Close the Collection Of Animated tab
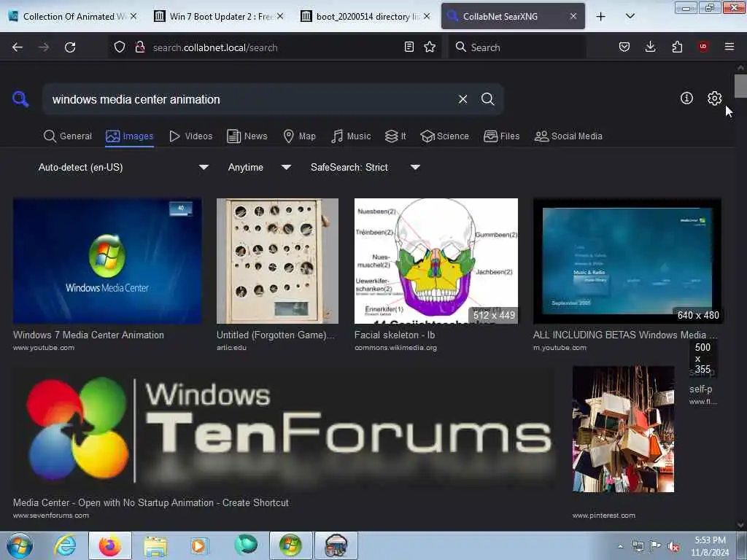Screen dimensions: 747x560 click(134, 16)
